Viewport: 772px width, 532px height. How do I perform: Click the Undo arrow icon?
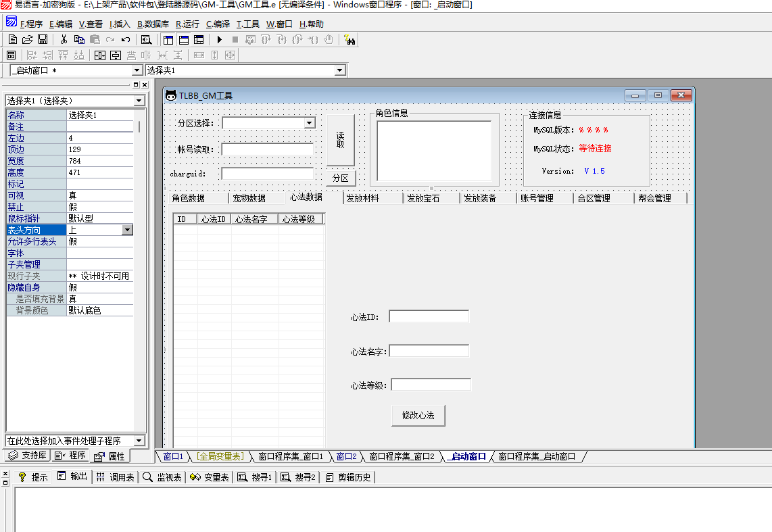pos(125,40)
